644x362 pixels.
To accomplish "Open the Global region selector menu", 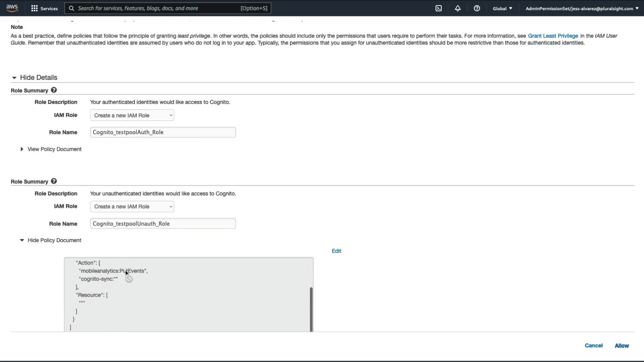I will point(502,8).
